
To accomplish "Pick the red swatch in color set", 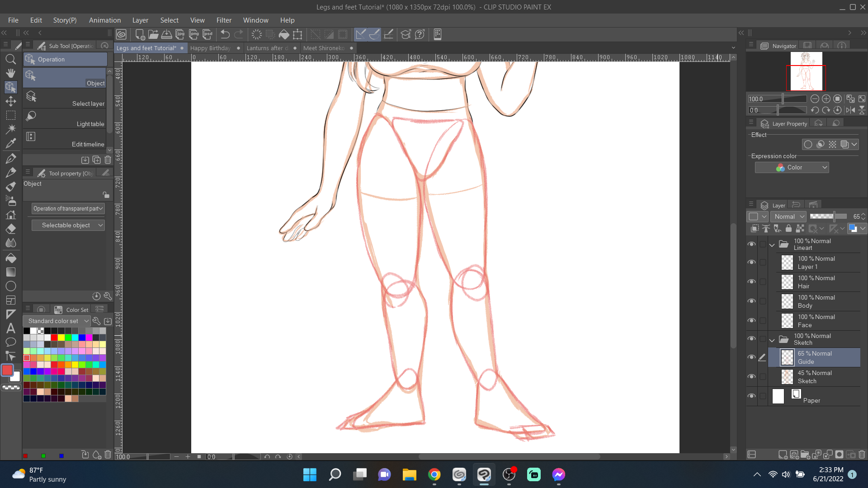I will [54, 338].
